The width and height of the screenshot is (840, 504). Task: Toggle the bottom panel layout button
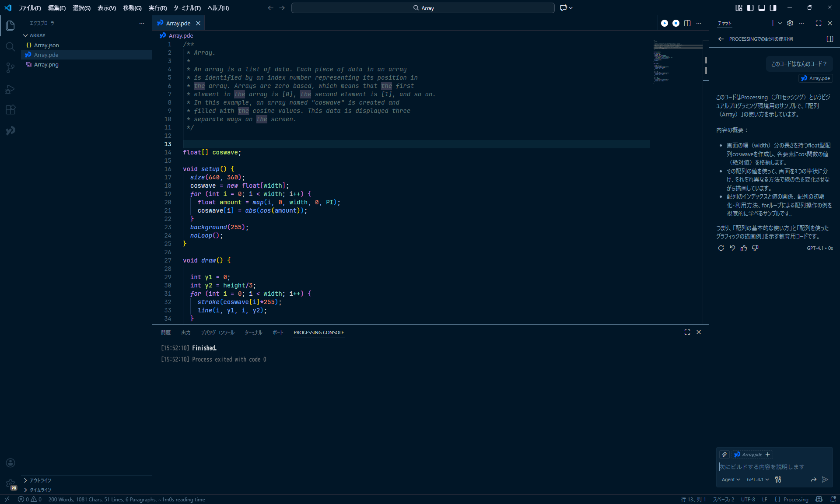click(x=762, y=8)
